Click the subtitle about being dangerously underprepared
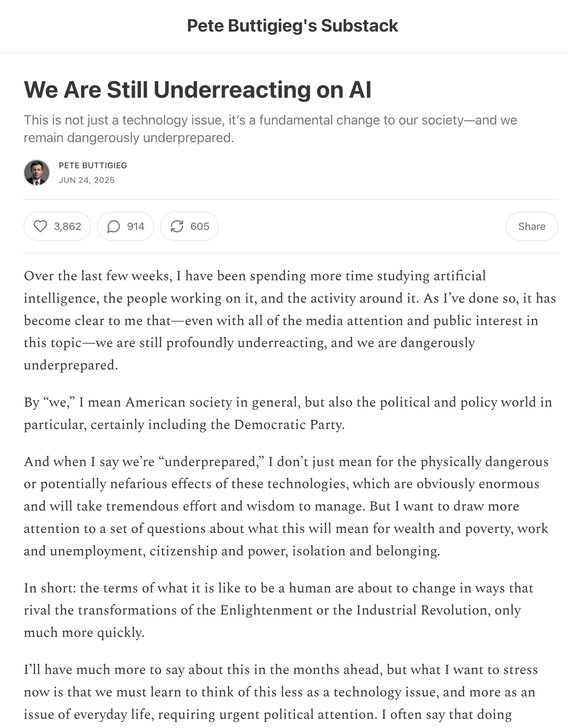 click(x=270, y=129)
